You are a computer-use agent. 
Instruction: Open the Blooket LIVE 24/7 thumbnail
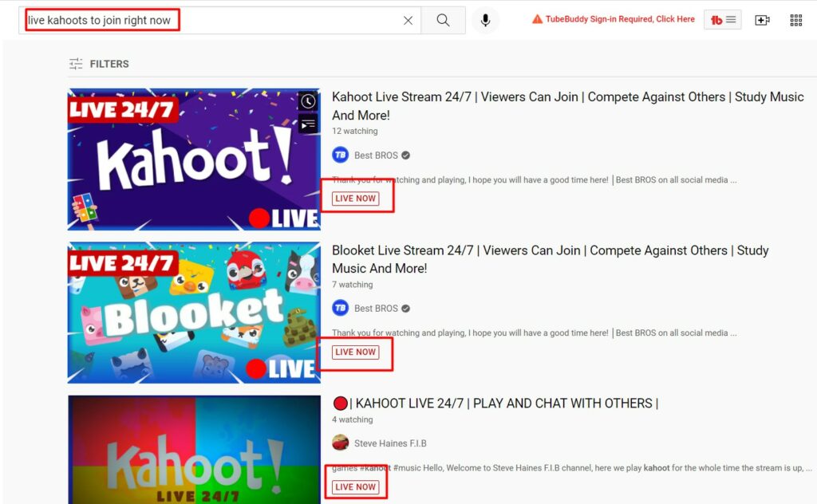click(x=194, y=313)
